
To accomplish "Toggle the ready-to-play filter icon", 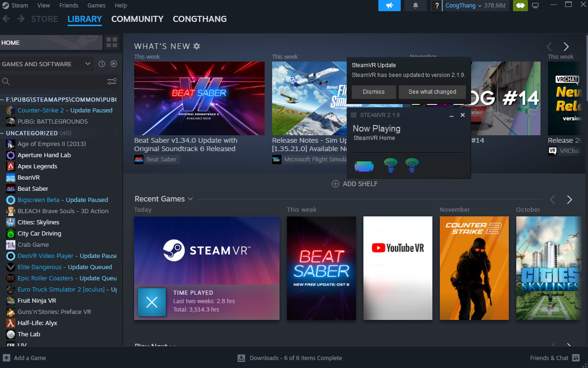I will pos(114,64).
